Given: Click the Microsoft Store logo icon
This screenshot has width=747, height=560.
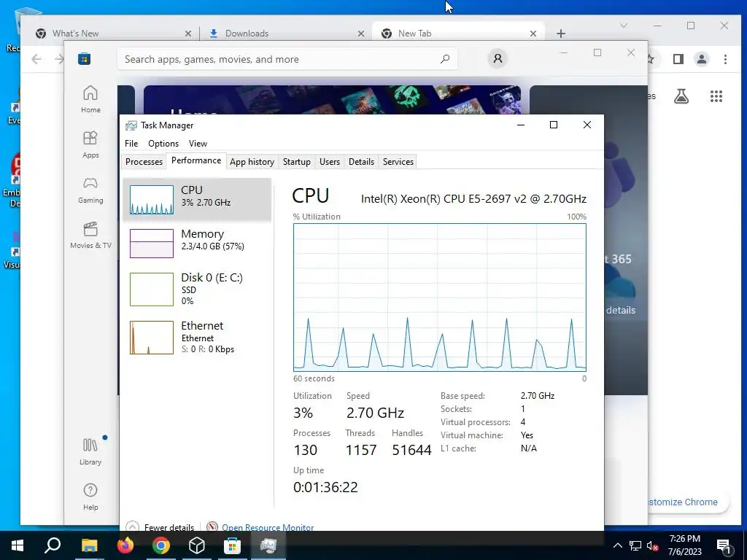Looking at the screenshot, I should pos(85,59).
